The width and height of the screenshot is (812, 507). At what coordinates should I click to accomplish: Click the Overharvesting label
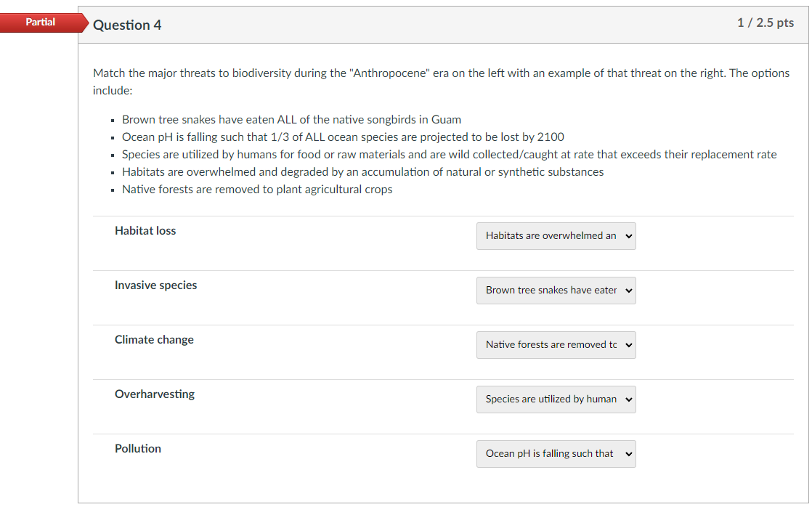[155, 394]
